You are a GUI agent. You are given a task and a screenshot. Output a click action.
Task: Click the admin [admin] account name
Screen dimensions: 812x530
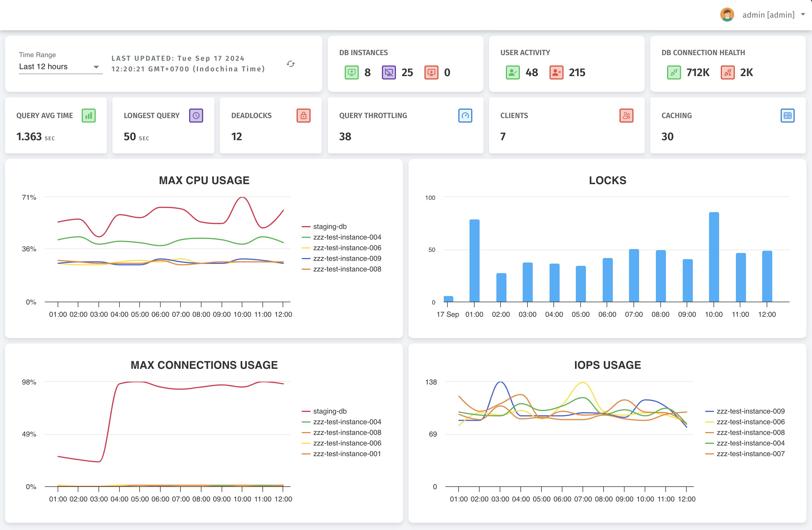[768, 15]
